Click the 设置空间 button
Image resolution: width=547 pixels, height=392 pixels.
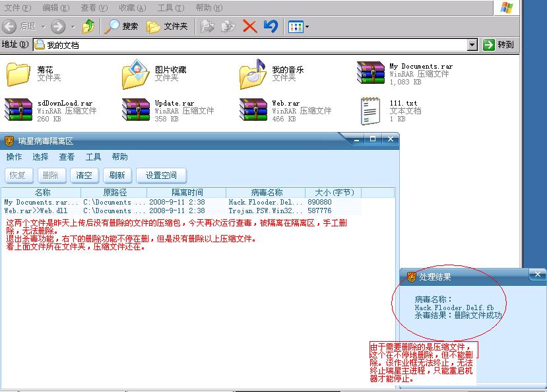tap(161, 176)
